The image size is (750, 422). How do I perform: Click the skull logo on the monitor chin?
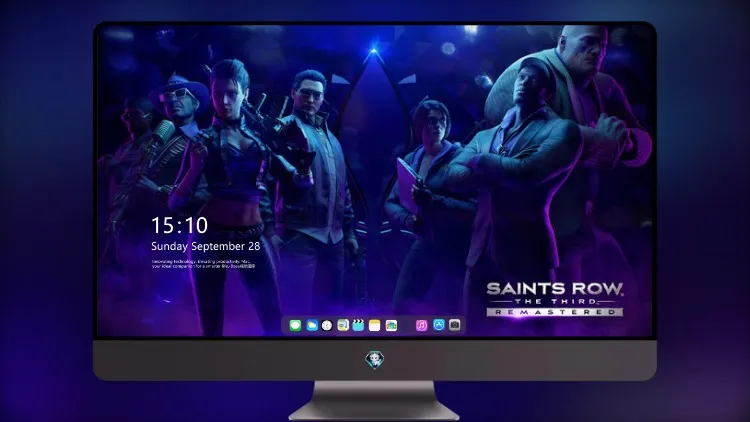point(375,359)
